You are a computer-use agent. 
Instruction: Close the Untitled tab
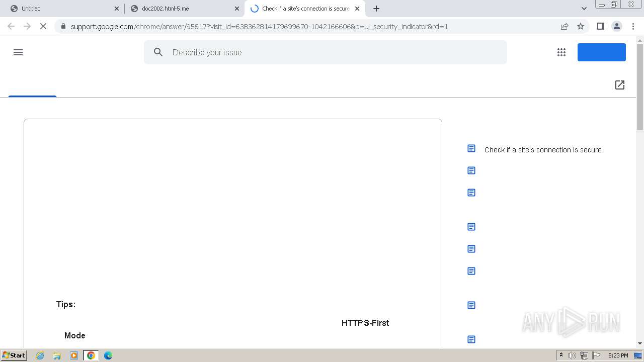coord(117,9)
